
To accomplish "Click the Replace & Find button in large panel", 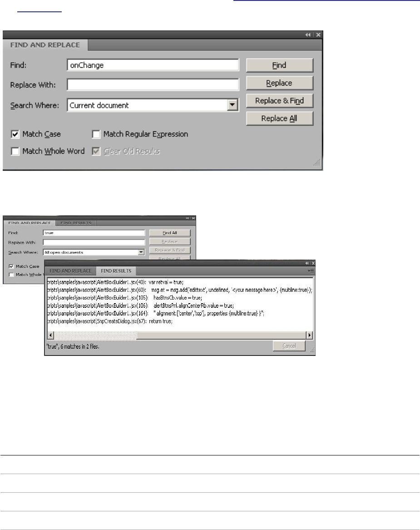I will point(280,101).
